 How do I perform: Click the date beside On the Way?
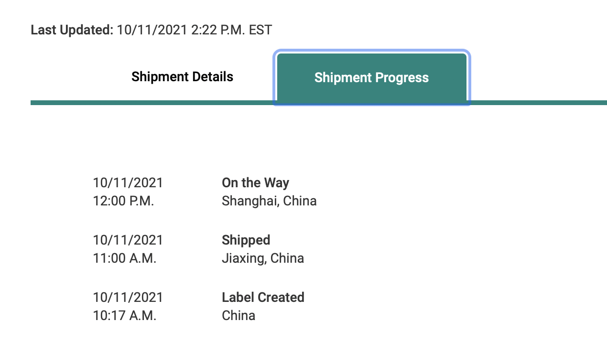pyautogui.click(x=128, y=182)
